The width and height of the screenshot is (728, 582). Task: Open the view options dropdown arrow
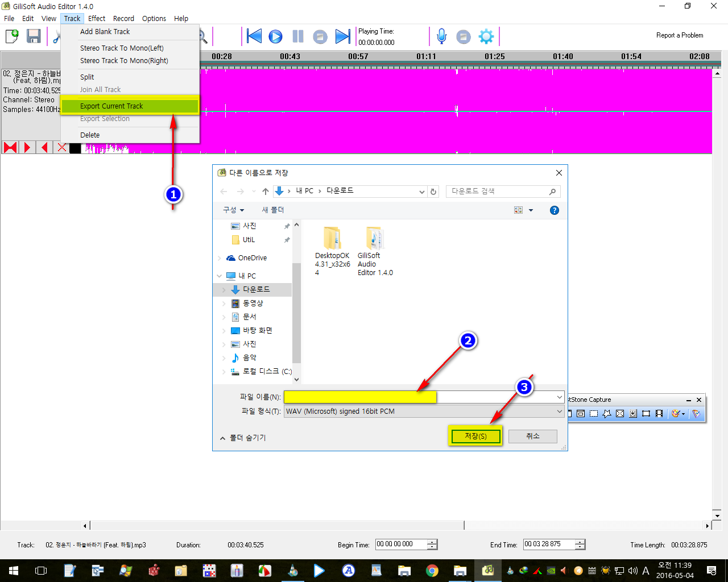tap(531, 210)
